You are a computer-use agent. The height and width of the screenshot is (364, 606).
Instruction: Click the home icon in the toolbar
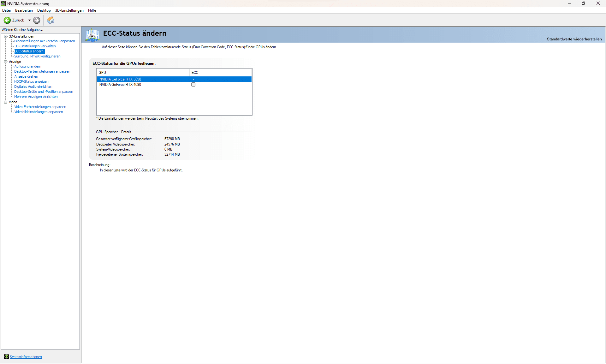tap(51, 20)
